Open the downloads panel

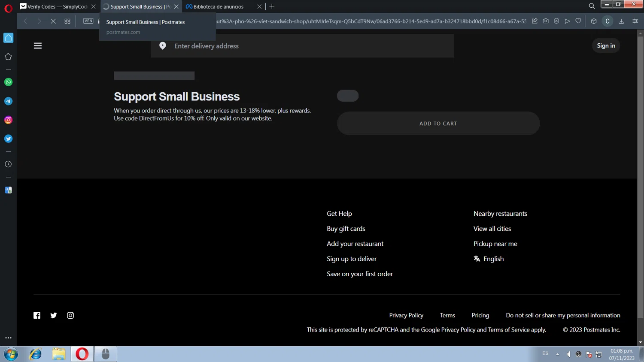coord(621,21)
